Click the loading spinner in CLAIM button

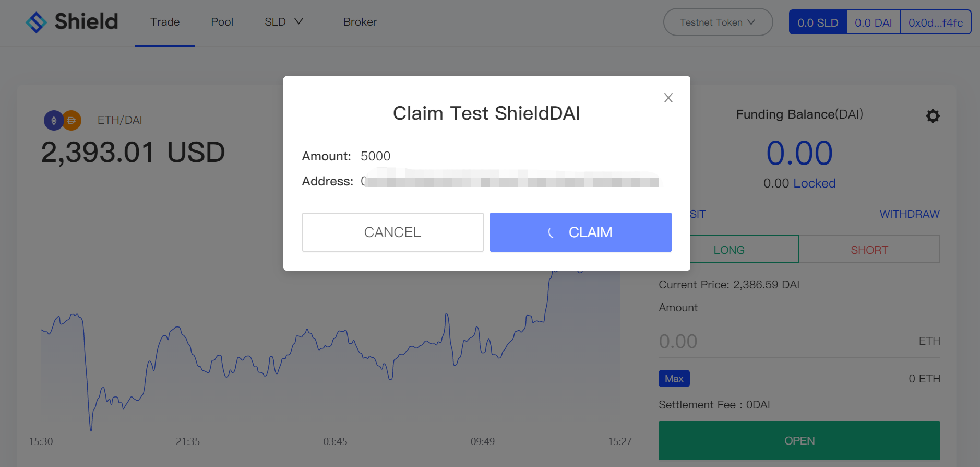(551, 232)
